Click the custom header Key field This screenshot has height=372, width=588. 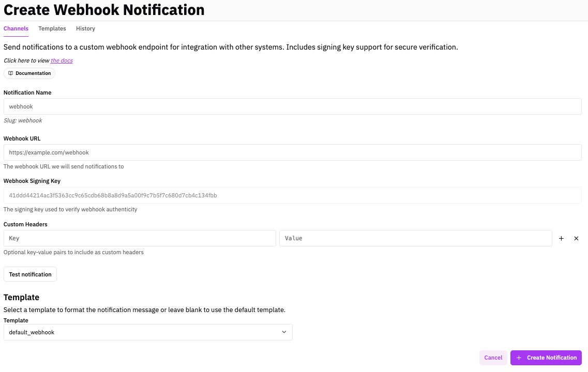pos(140,238)
